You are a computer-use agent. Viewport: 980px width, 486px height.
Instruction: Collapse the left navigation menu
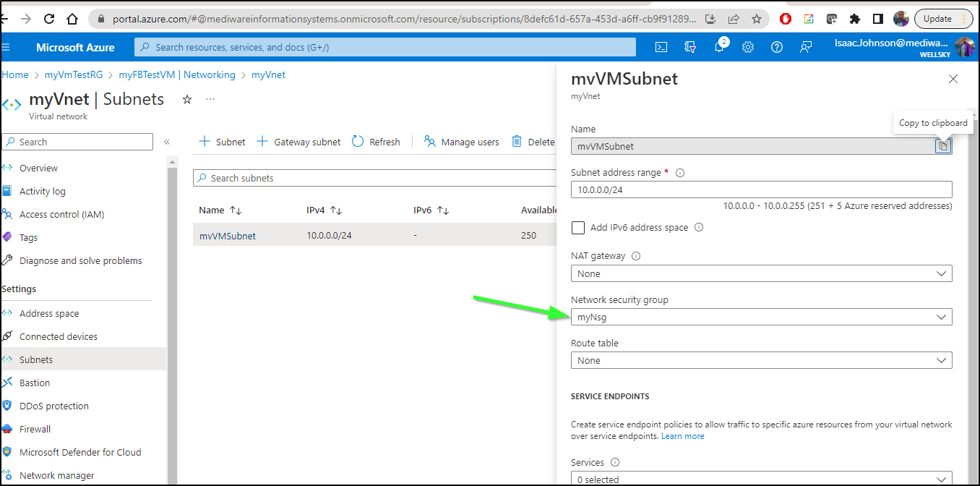[167, 142]
